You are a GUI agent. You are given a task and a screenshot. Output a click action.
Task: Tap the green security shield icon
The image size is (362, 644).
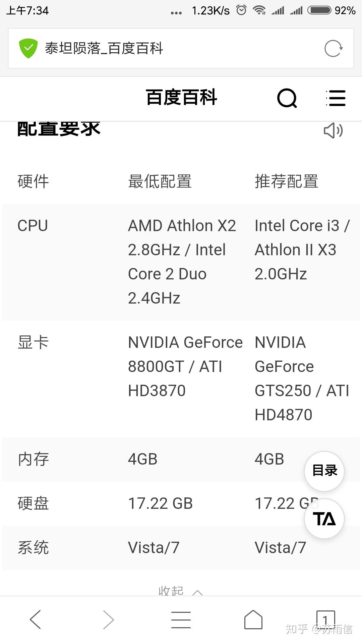[28, 48]
